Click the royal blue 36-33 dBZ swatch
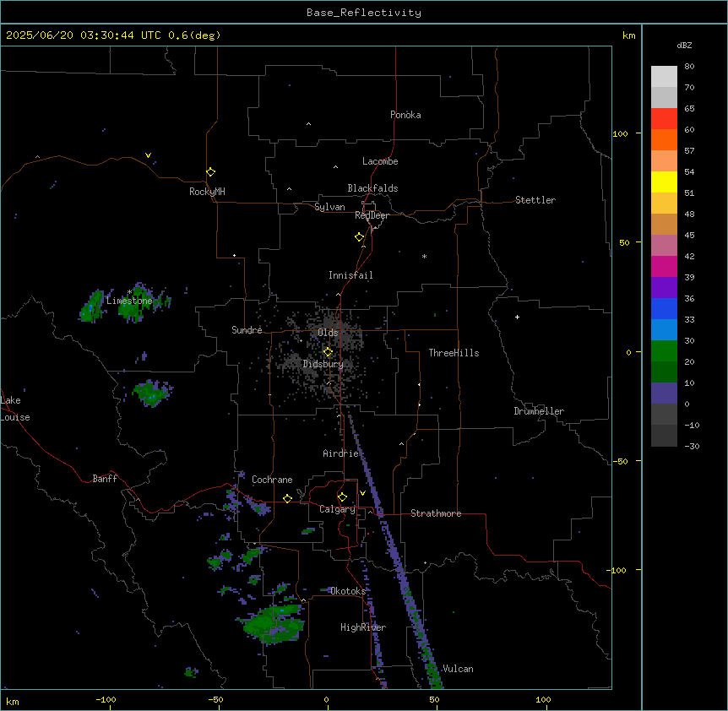 [664, 308]
